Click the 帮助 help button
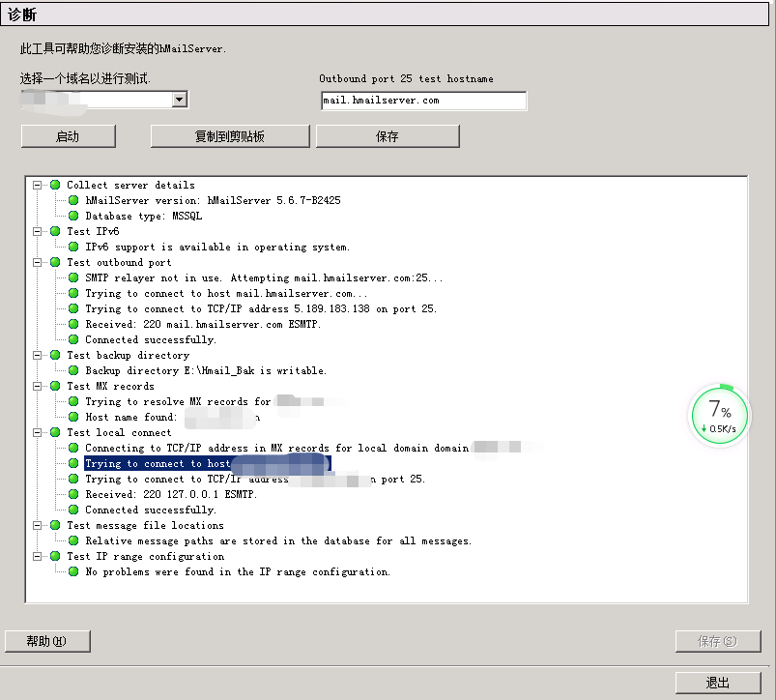The height and width of the screenshot is (700, 776). [47, 641]
